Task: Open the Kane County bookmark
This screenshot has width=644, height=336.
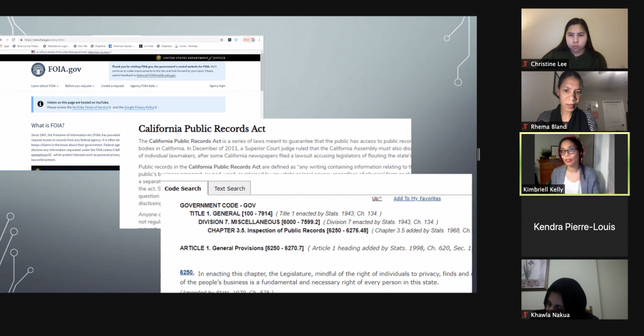Action: click(26, 46)
